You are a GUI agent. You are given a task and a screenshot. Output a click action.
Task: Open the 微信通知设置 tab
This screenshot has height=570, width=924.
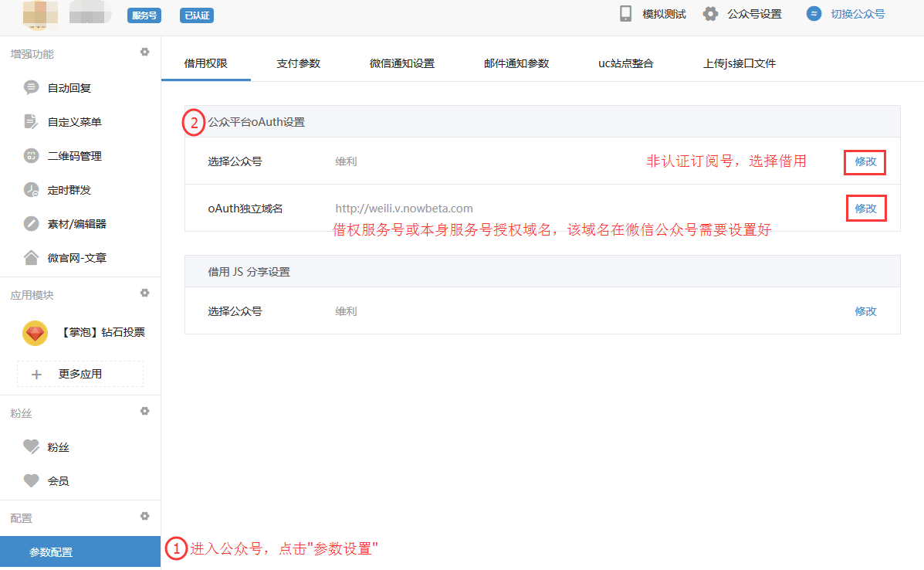402,63
